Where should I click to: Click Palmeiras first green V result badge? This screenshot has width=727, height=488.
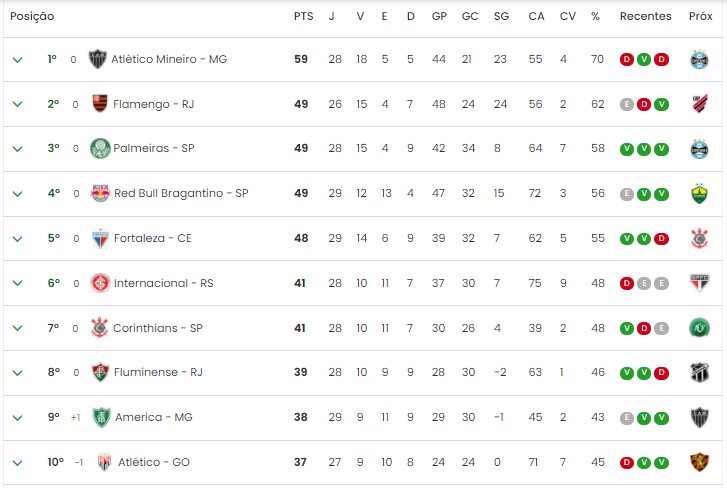[626, 149]
